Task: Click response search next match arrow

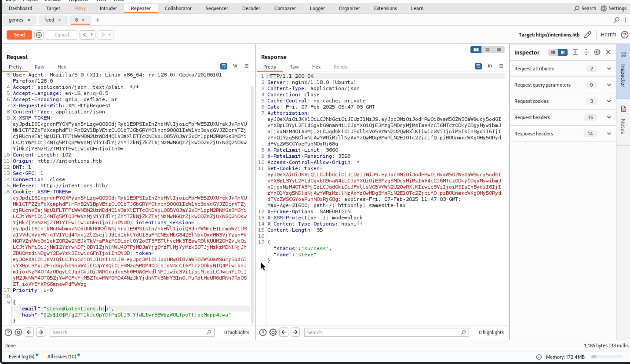Action: (295, 332)
